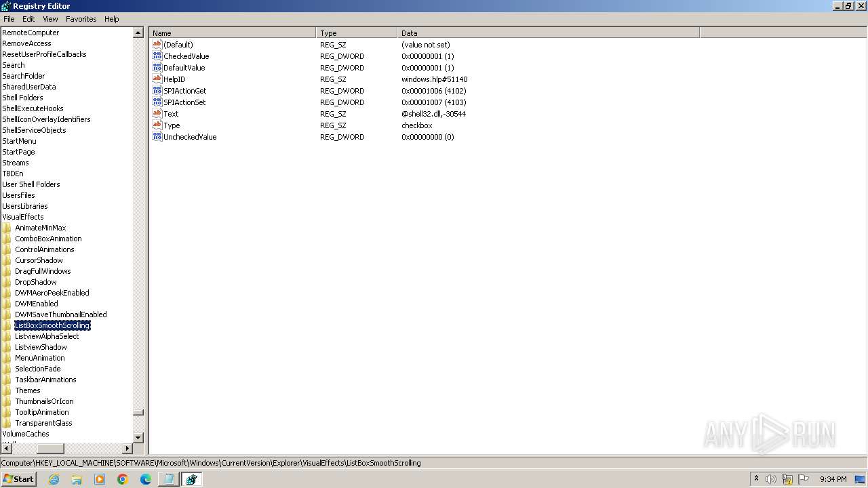Viewport: 868px width, 488px height.
Task: Click the DragFullWindows folder icon
Action: (x=7, y=271)
